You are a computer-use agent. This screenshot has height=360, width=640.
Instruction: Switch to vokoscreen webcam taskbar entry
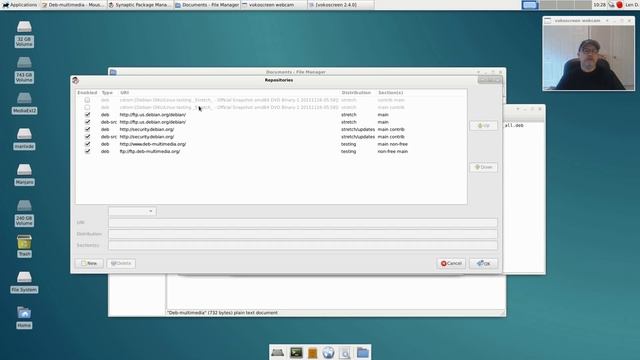tap(274, 5)
